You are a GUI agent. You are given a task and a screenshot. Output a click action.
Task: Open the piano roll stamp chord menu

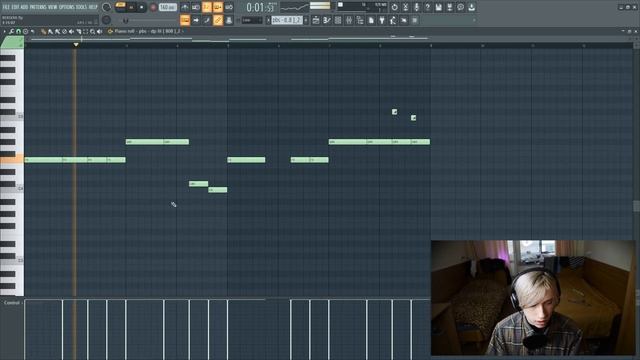click(x=25, y=31)
